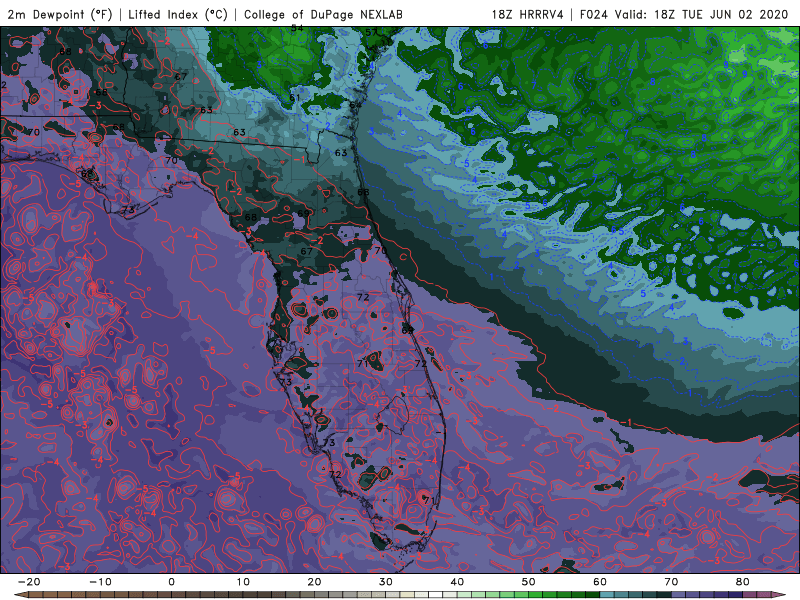800x600 pixels.
Task: Click the "18Z HRRRV4" model run text
Action: (528, 14)
